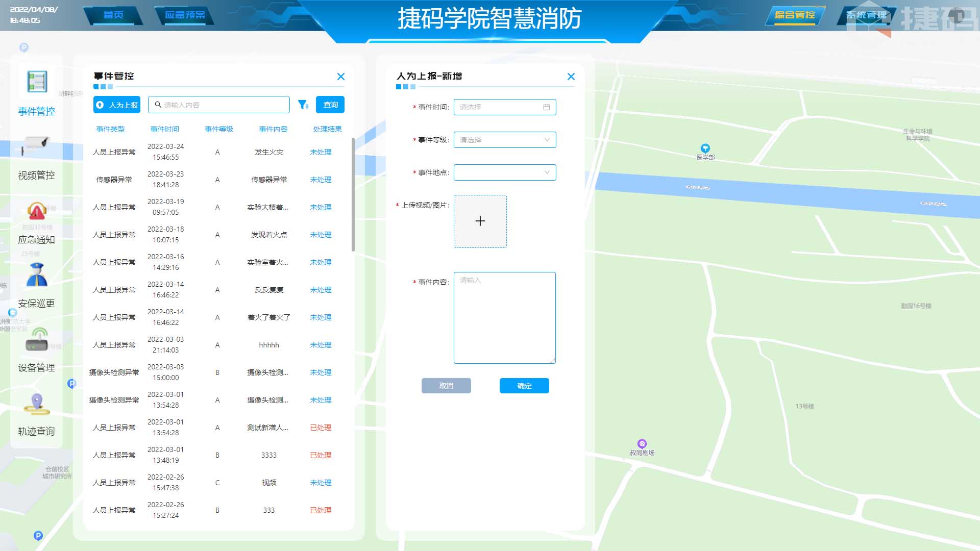Open 应急预案 in the top navigation
Image resolution: width=980 pixels, height=551 pixels.
[x=185, y=15]
